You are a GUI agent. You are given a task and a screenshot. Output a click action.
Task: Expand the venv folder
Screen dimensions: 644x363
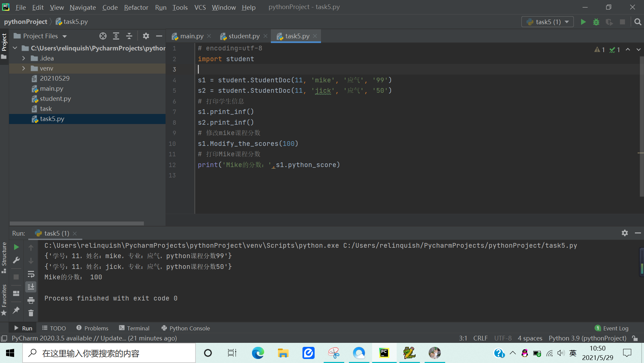tap(24, 69)
